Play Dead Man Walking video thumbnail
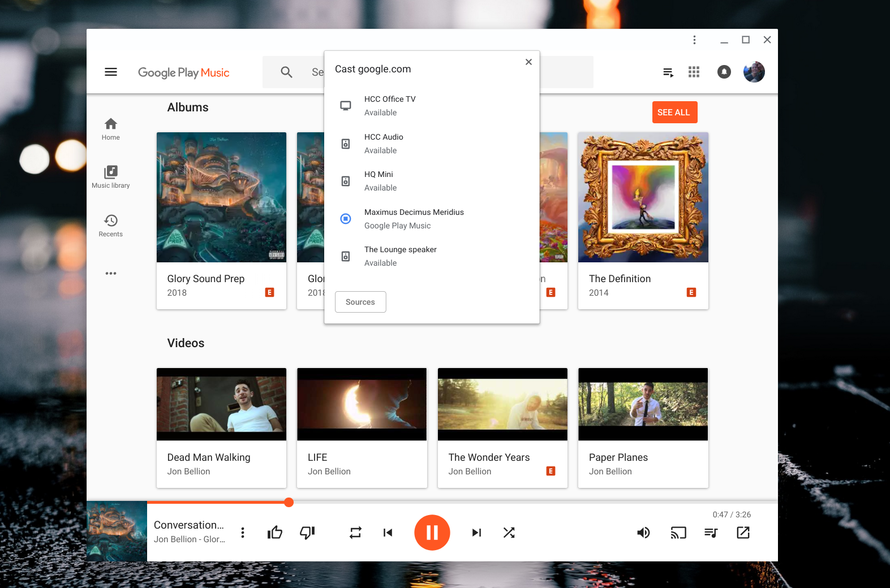890x588 pixels. pos(221,404)
